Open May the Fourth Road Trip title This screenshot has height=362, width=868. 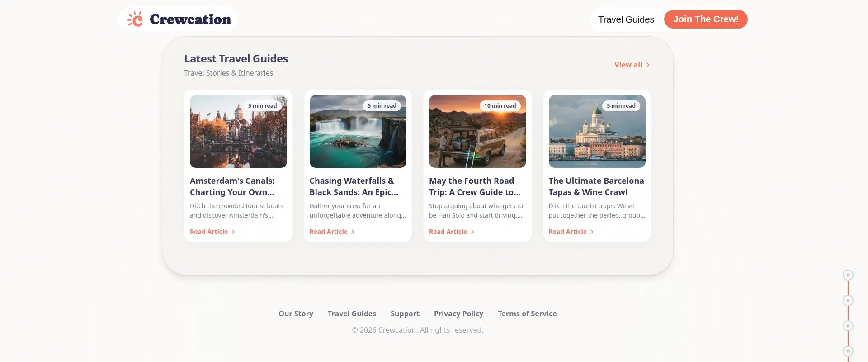[x=475, y=186]
